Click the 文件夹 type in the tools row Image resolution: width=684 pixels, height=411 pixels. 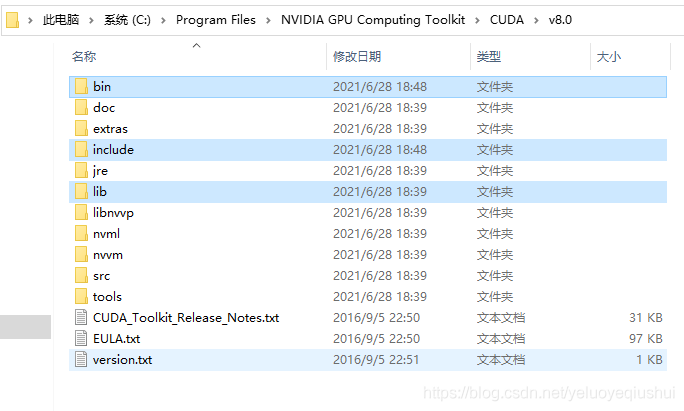click(x=495, y=297)
